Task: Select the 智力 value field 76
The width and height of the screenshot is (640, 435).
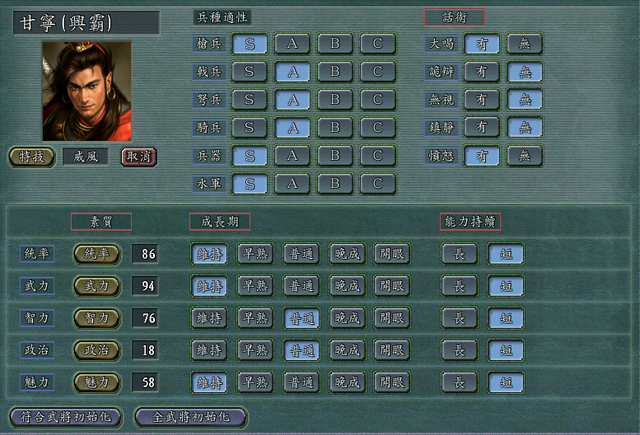Action: click(145, 318)
